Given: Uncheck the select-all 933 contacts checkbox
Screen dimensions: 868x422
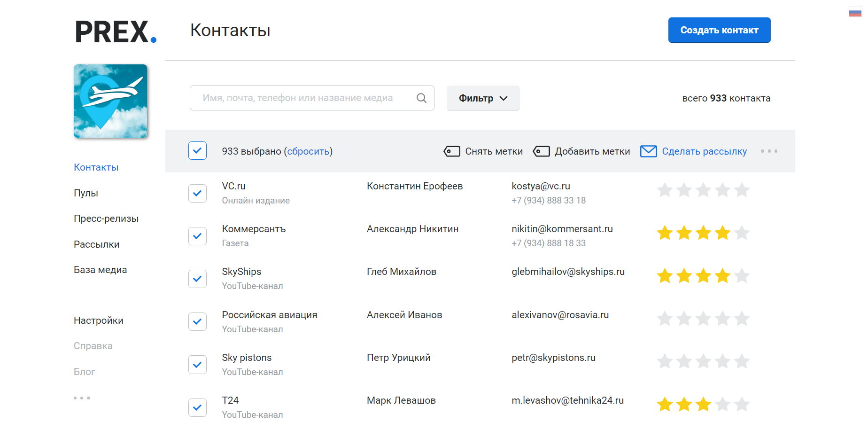Looking at the screenshot, I should (197, 151).
